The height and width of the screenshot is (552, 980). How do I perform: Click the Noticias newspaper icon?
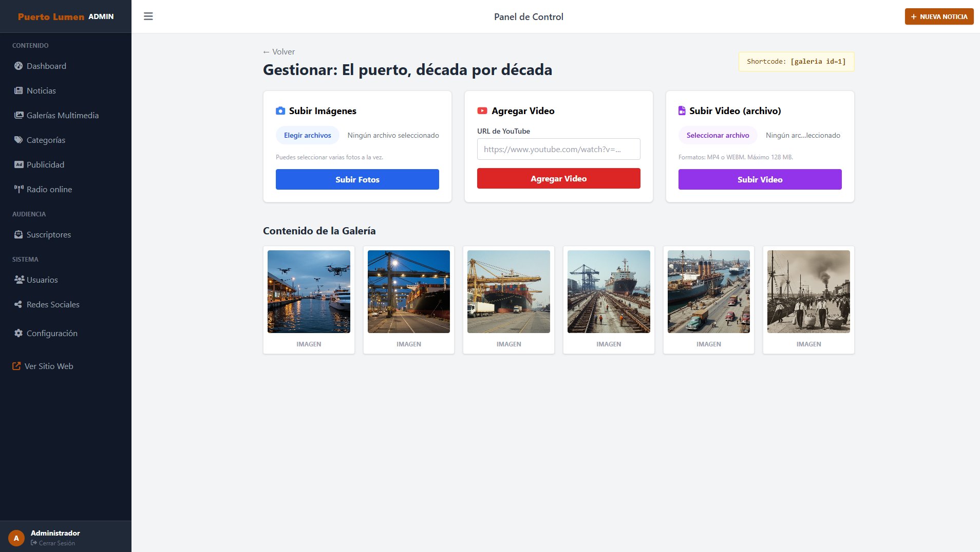tap(18, 90)
